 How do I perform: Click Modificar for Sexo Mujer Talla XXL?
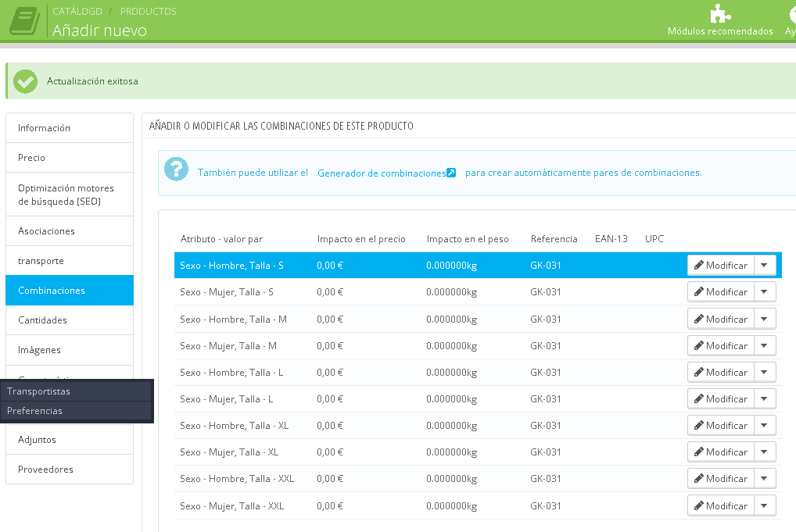pos(720,506)
